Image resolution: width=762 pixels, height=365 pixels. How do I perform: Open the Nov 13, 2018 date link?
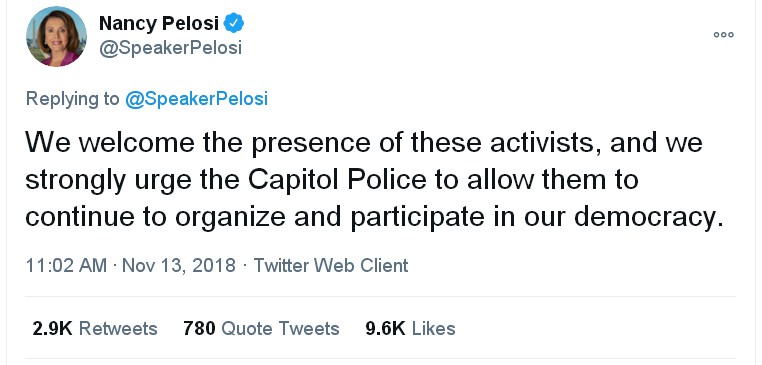tap(178, 266)
